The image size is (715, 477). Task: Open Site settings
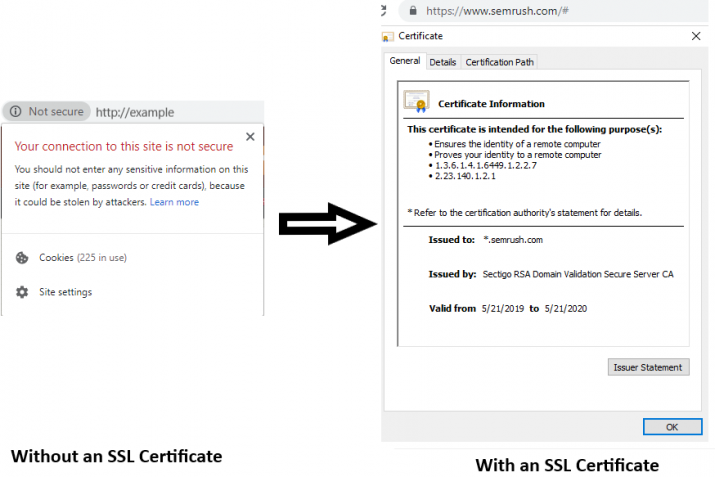[65, 292]
